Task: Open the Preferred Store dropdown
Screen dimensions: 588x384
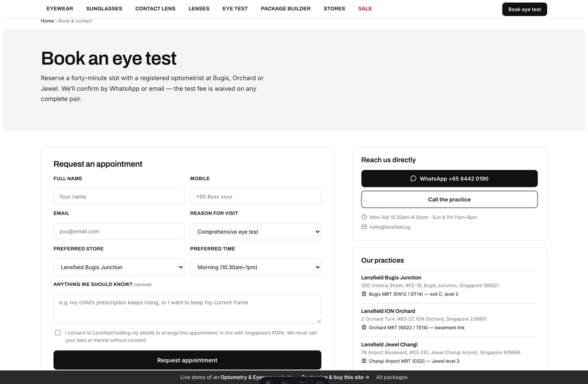Action: pyautogui.click(x=119, y=267)
